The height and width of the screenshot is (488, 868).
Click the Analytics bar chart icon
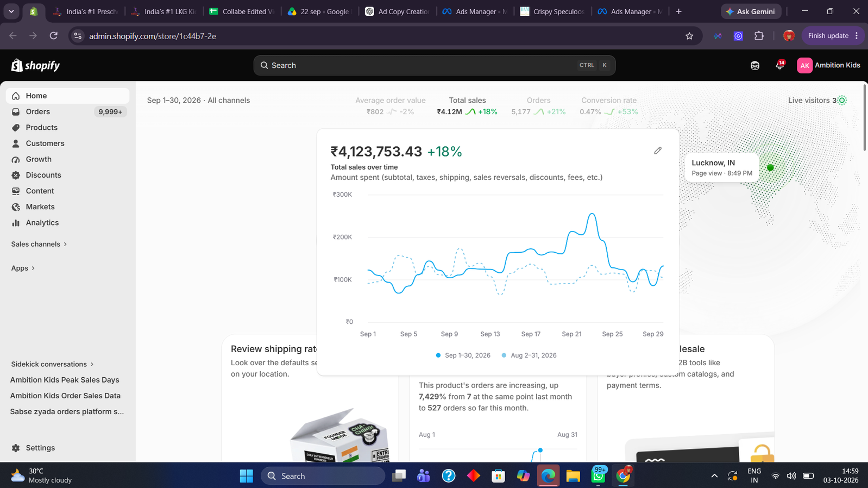pos(16,223)
